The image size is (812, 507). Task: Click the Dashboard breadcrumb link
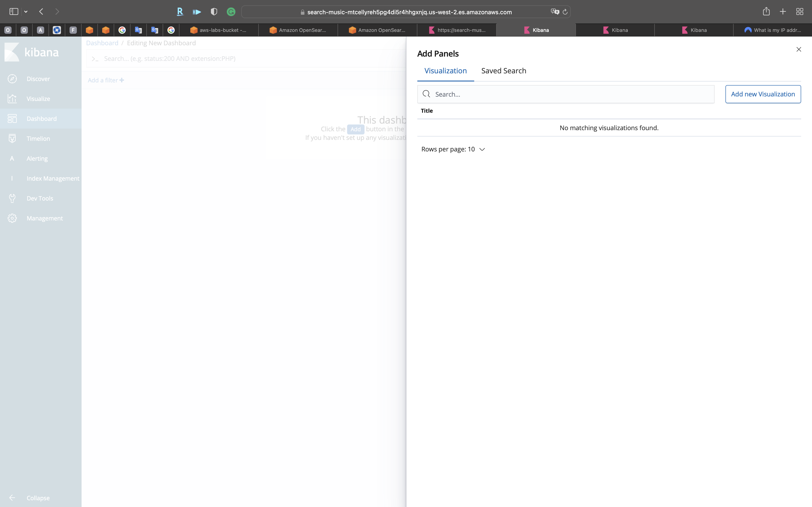point(102,43)
